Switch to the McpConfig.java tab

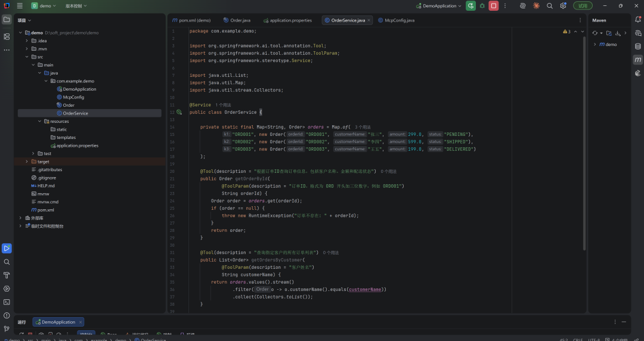395,20
